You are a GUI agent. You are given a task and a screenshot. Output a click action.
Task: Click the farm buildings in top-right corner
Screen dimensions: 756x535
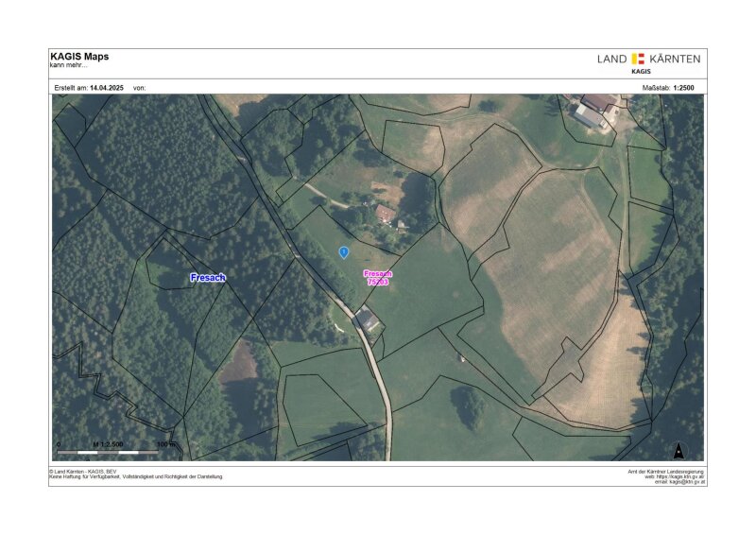595,110
